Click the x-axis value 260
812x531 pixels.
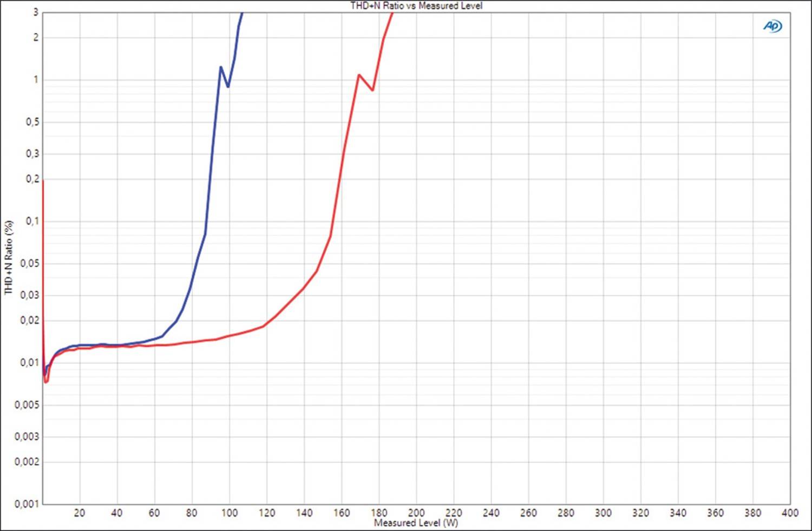click(x=528, y=513)
